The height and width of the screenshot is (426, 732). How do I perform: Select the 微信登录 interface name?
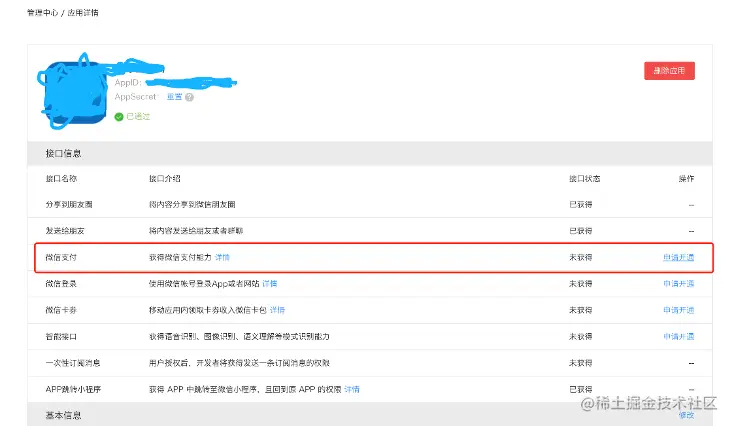coord(61,284)
